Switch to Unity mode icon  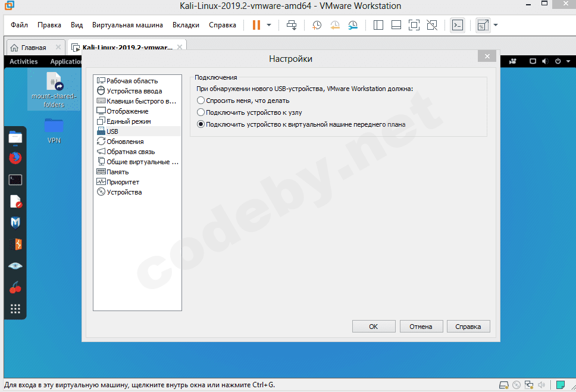point(432,25)
